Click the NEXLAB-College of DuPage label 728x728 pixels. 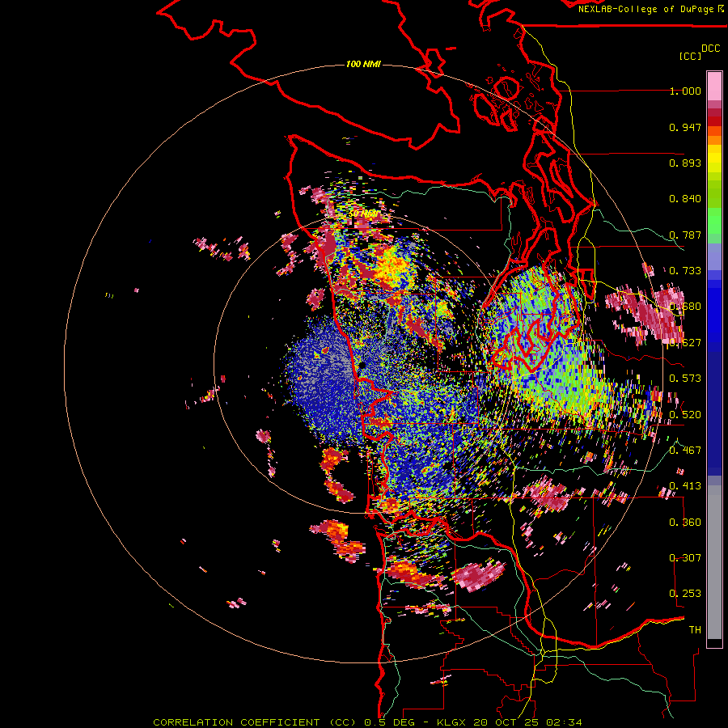pyautogui.click(x=650, y=9)
